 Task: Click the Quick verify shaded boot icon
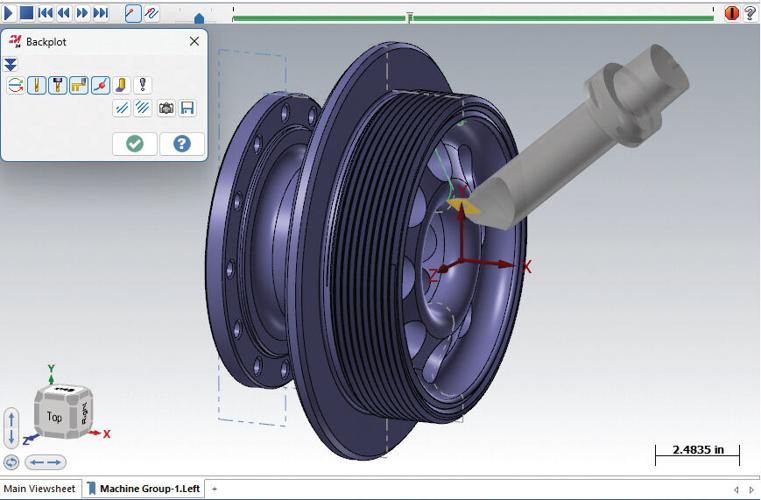tap(121, 86)
